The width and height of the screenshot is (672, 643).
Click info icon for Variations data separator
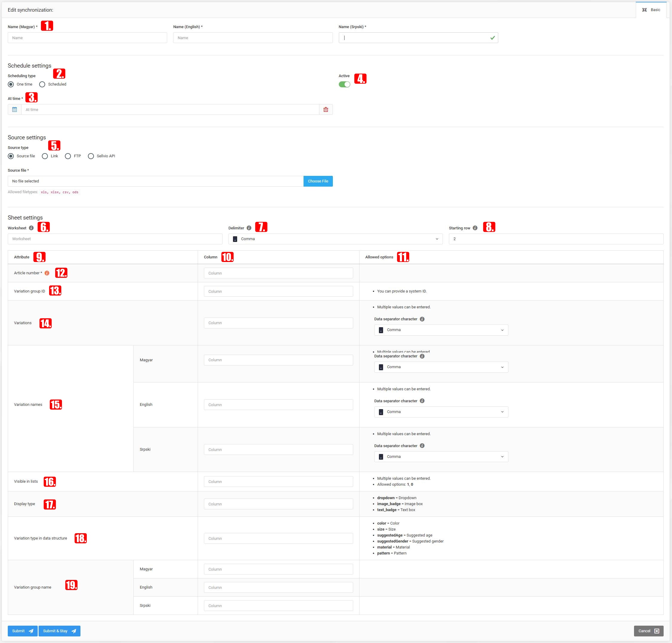(x=422, y=319)
